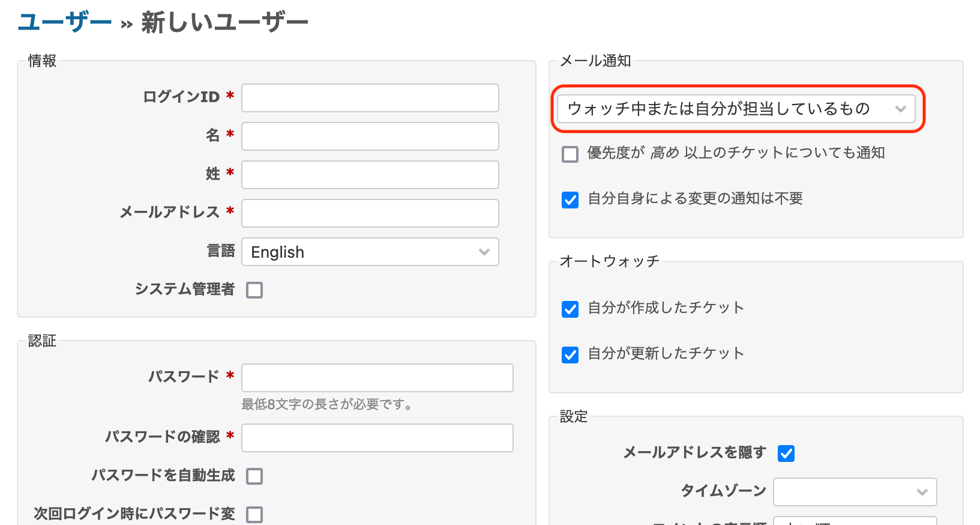Focus the ログインID input field
The width and height of the screenshot is (980, 525).
click(370, 98)
